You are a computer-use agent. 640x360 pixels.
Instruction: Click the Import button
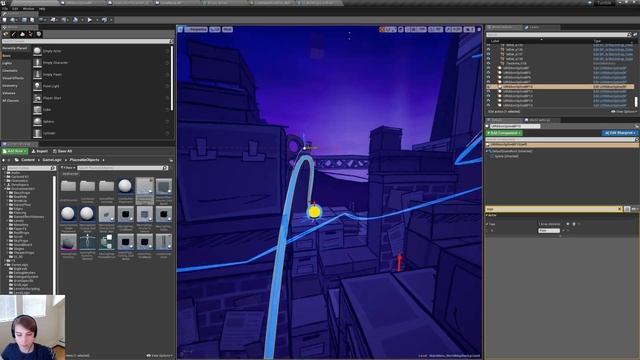click(x=40, y=151)
